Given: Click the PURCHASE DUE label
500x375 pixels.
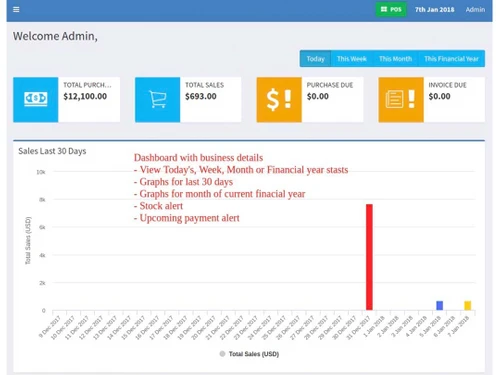Looking at the screenshot, I should click(x=330, y=85).
